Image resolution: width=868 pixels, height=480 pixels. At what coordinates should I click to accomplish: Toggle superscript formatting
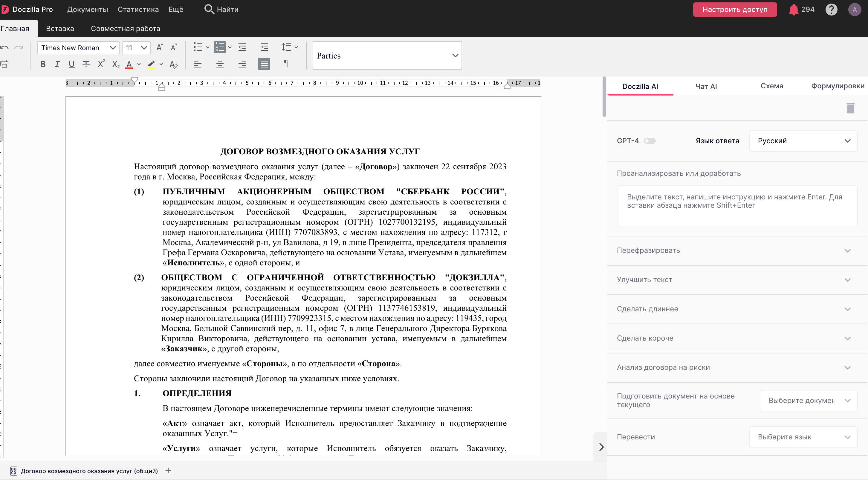pos(101,64)
